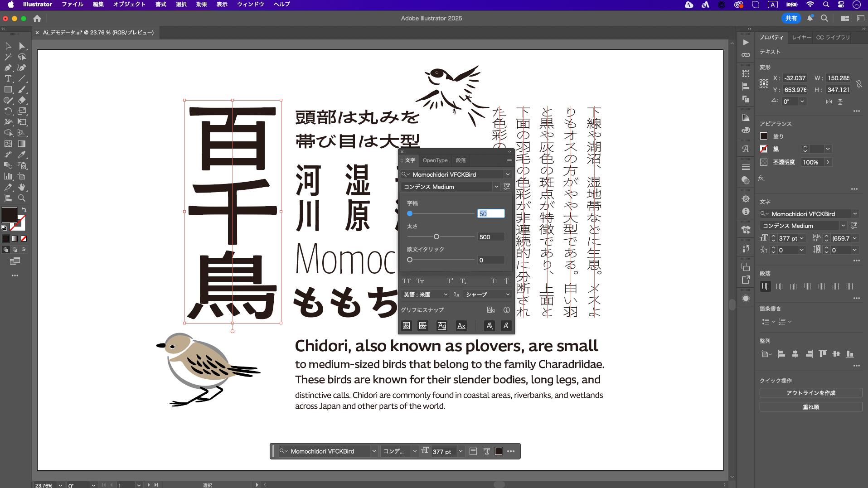Open font style dropdown in Character panel
This screenshot has width=868, height=488.
(x=496, y=187)
